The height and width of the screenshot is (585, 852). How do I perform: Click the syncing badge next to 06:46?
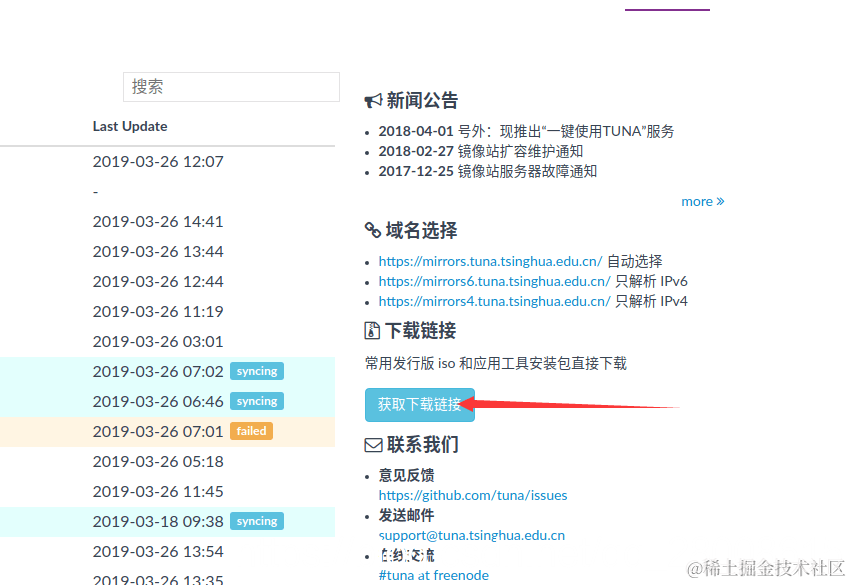pos(257,401)
